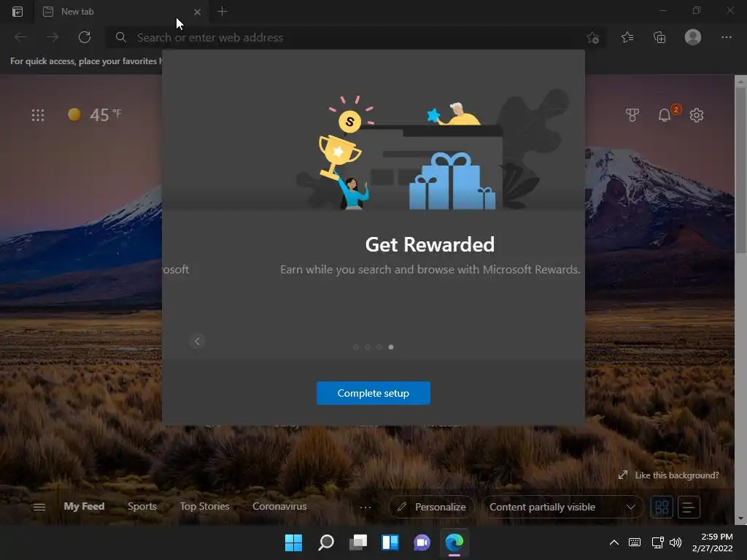Open the notifications bell

664,114
